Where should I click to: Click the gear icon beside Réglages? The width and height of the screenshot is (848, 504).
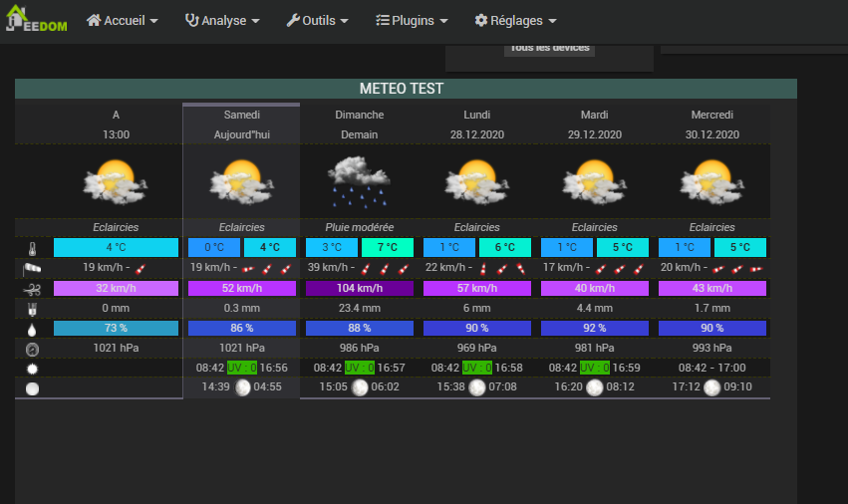[x=481, y=21]
